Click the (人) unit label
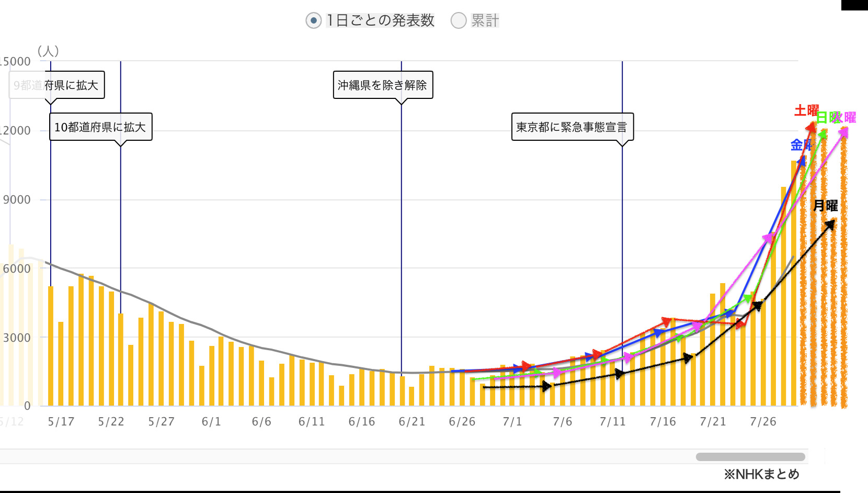Viewport: 868px width, 493px height. [x=48, y=51]
